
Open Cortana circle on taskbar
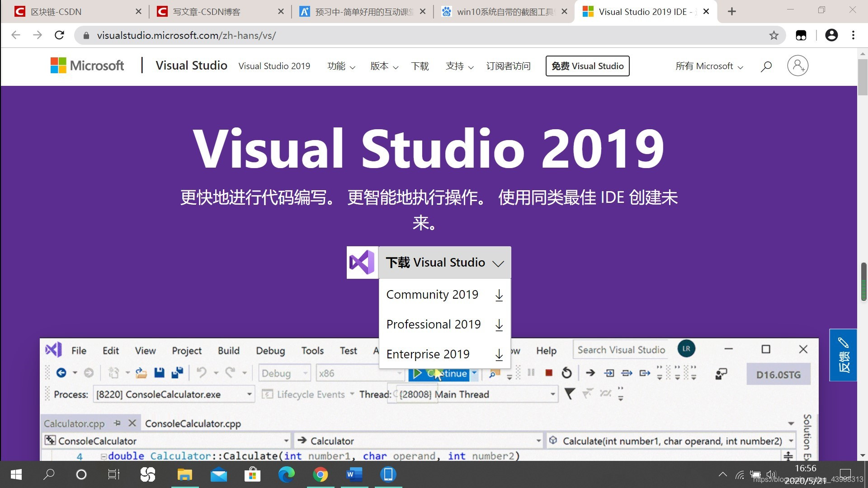point(81,474)
